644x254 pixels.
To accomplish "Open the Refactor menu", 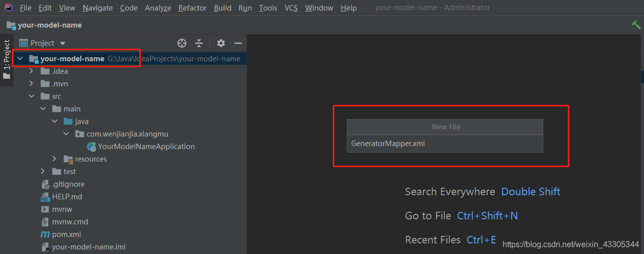I will click(192, 8).
